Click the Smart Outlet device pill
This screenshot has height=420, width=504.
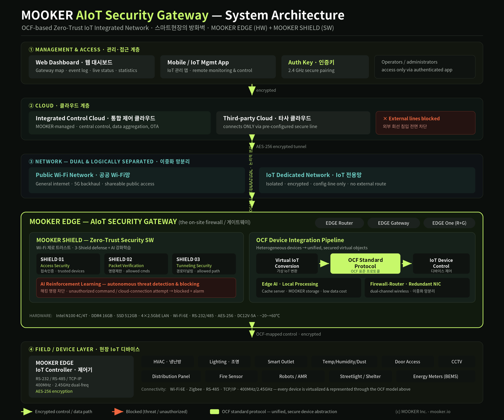[x=281, y=362]
